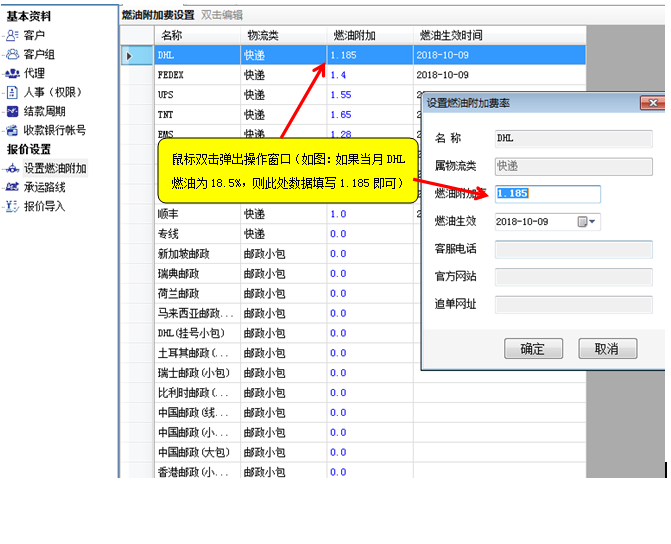Viewport: 671px width, 544px height.
Task: Click the 确定 button in dialog
Action: coord(532,349)
